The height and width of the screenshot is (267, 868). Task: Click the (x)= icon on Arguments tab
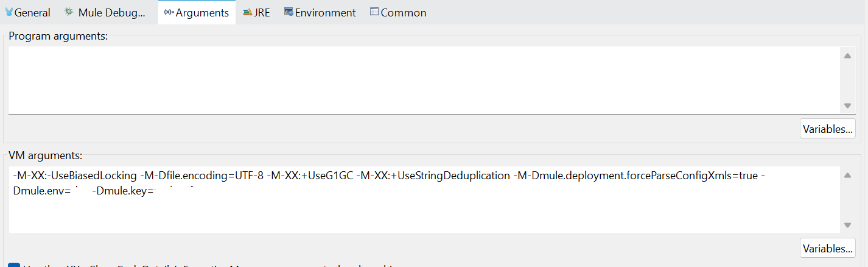click(x=169, y=12)
